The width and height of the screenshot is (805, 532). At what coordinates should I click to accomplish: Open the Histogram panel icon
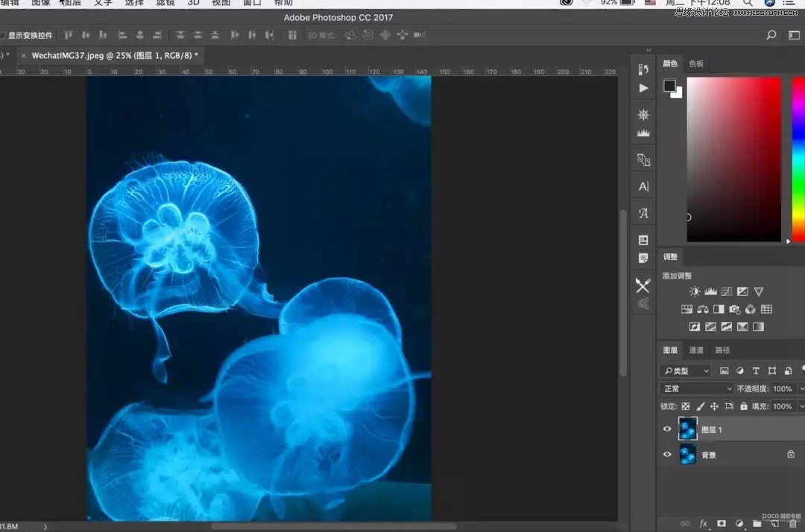pyautogui.click(x=643, y=133)
